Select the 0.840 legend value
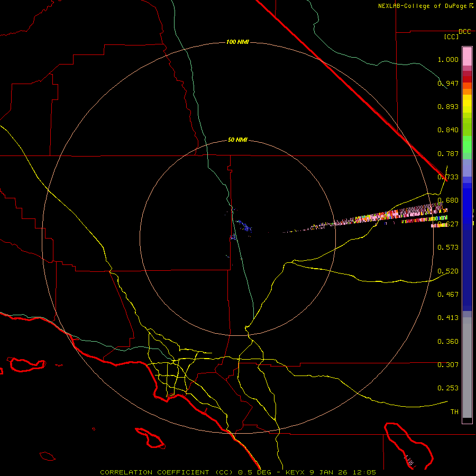The width and height of the screenshot is (476, 476). (448, 130)
